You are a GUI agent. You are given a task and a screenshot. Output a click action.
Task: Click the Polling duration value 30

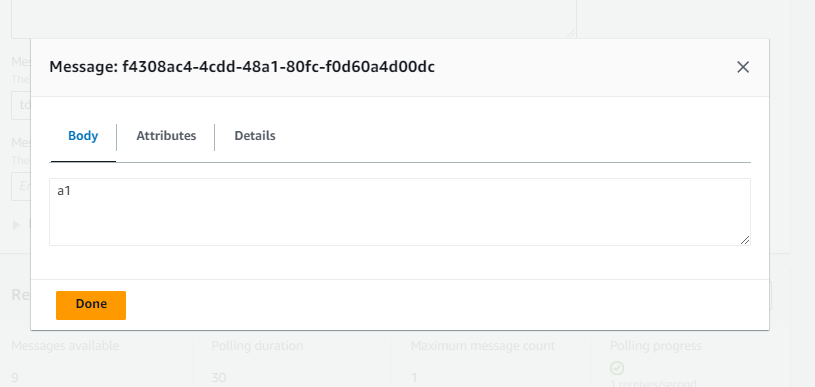pos(219,378)
